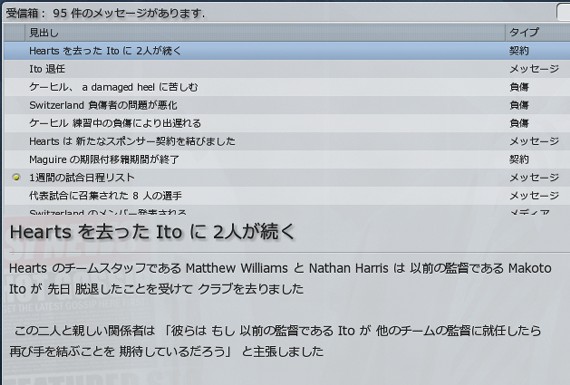Viewport: 570px width, 385px height.
Task: Click 契約 type cell of Maguire row
Action: coord(519,160)
